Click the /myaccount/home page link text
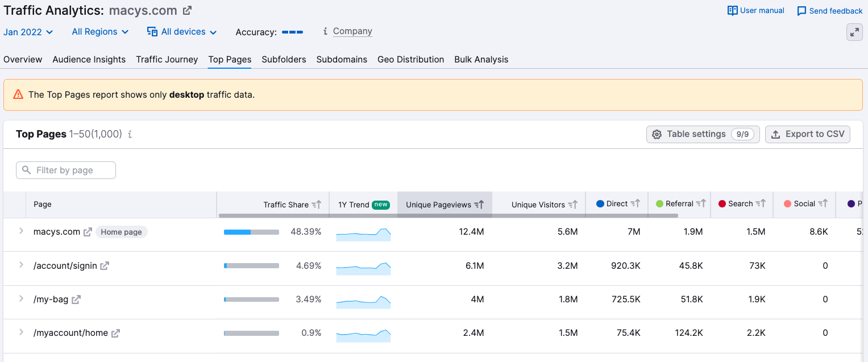 pos(70,333)
